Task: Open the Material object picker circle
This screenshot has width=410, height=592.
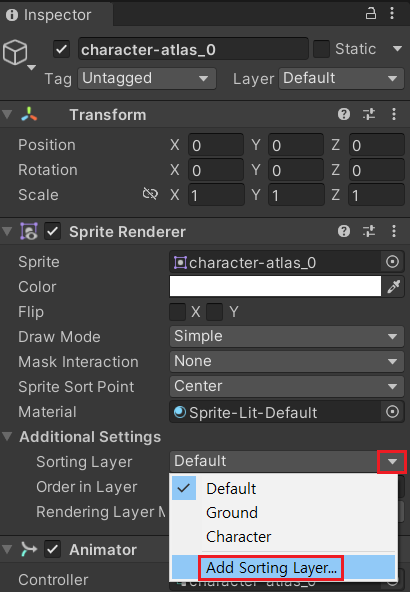Action: [x=393, y=412]
